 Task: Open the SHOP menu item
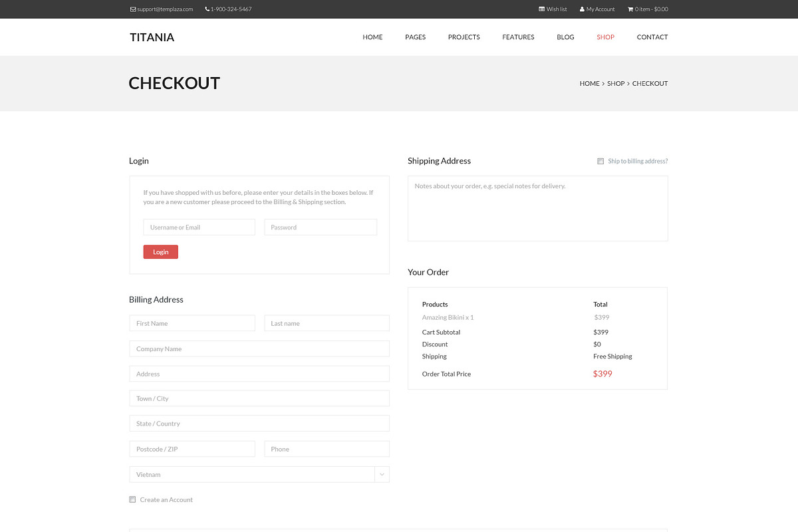pyautogui.click(x=605, y=37)
